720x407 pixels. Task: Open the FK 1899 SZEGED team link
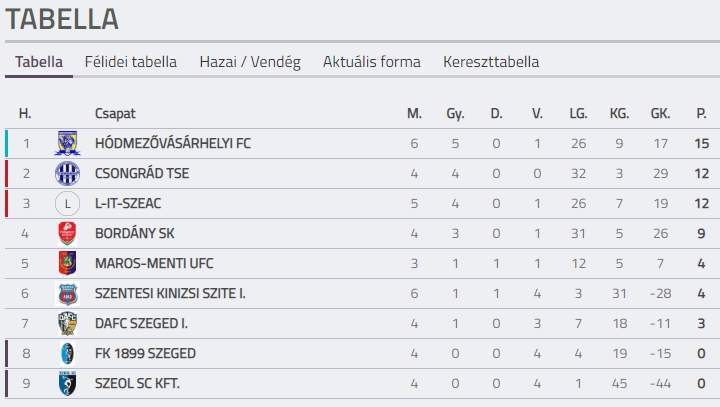(x=145, y=353)
